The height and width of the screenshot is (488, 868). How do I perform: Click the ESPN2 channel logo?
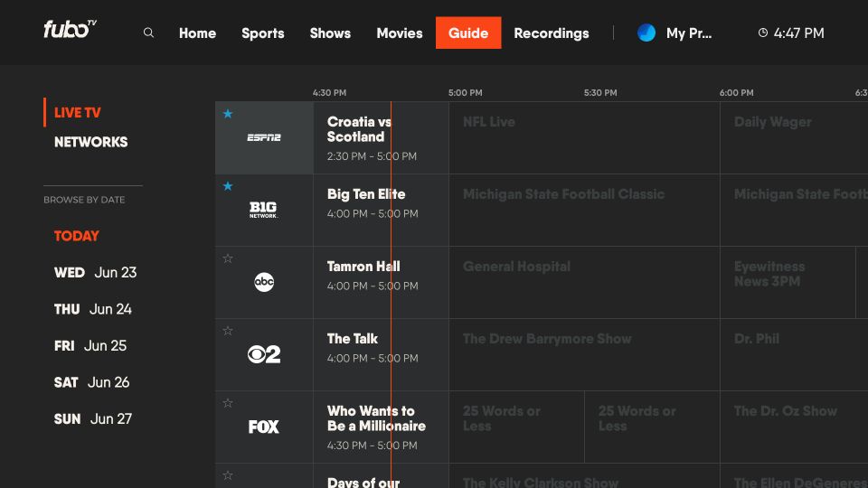pyautogui.click(x=263, y=137)
